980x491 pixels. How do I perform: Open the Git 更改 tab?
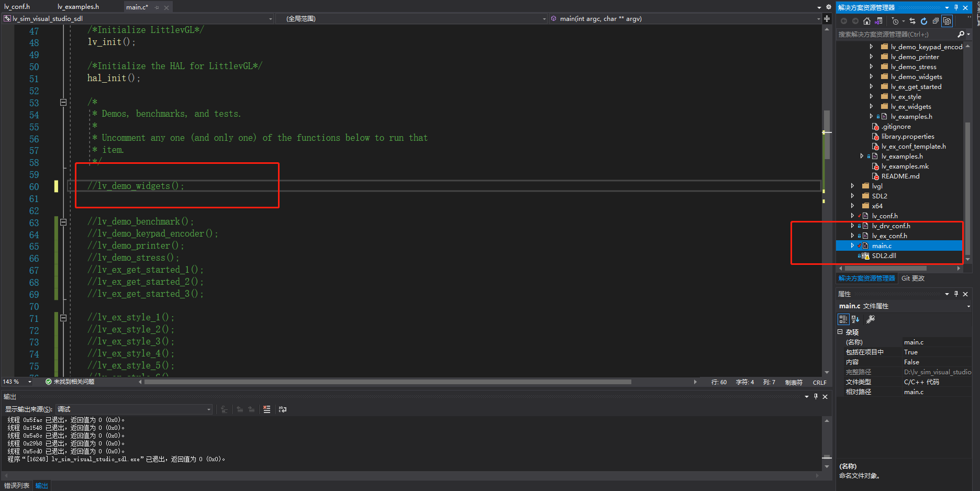tap(913, 278)
